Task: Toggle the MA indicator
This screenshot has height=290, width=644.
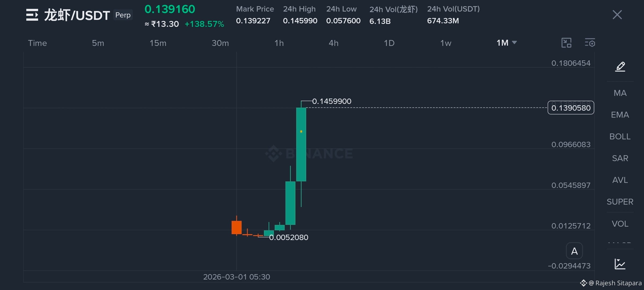Action: coord(620,93)
